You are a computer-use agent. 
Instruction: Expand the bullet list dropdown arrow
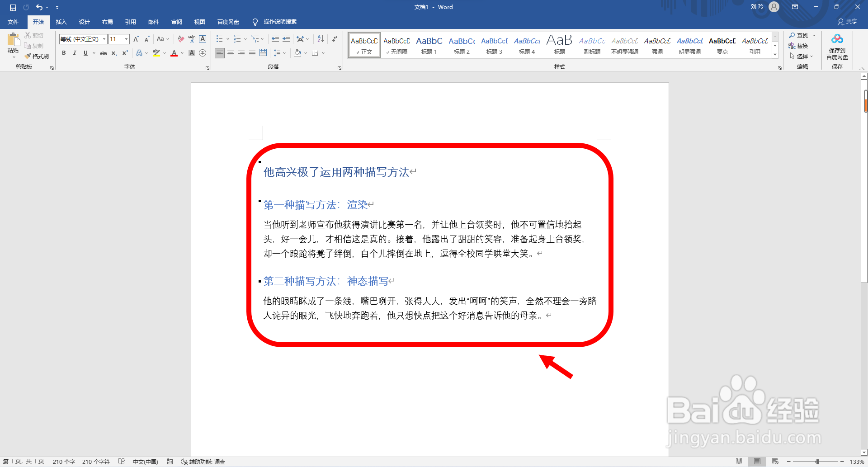tap(227, 39)
